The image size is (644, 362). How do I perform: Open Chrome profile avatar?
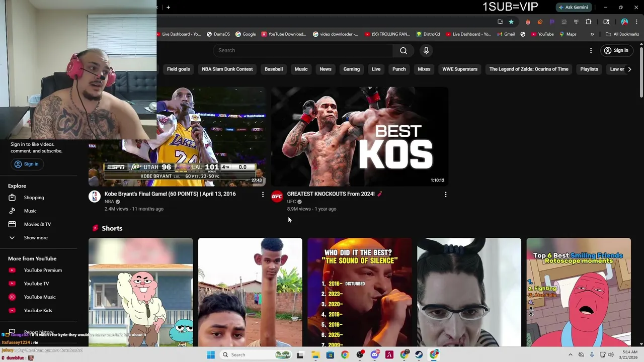coord(624,22)
